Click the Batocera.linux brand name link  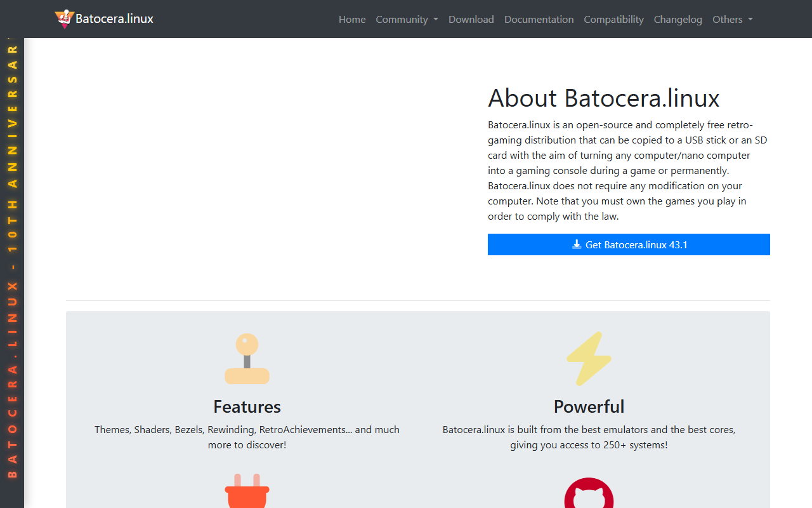click(114, 19)
